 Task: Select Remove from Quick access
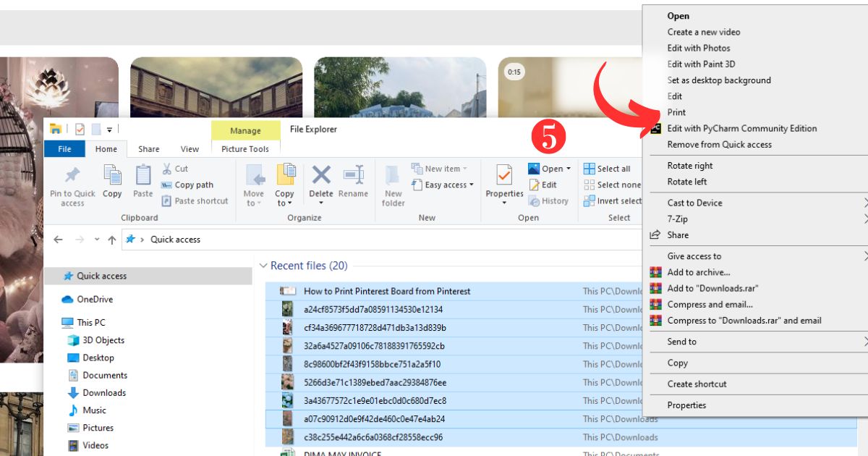click(719, 144)
